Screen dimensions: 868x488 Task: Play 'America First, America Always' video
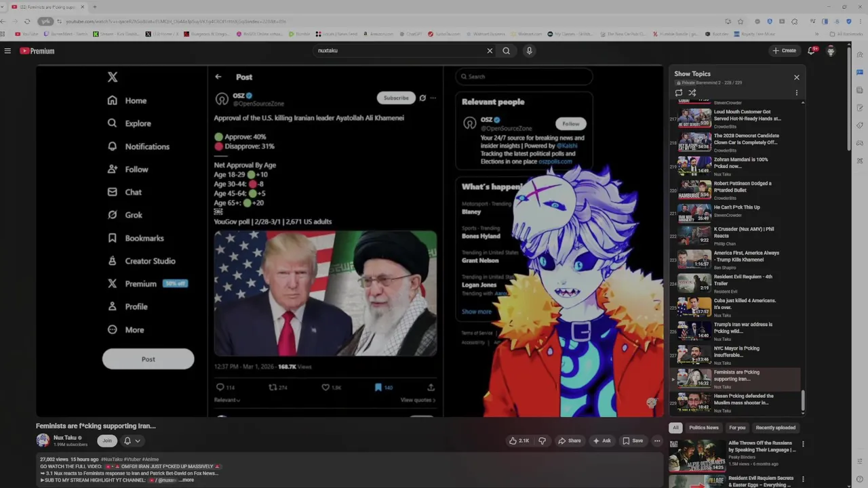coord(736,260)
